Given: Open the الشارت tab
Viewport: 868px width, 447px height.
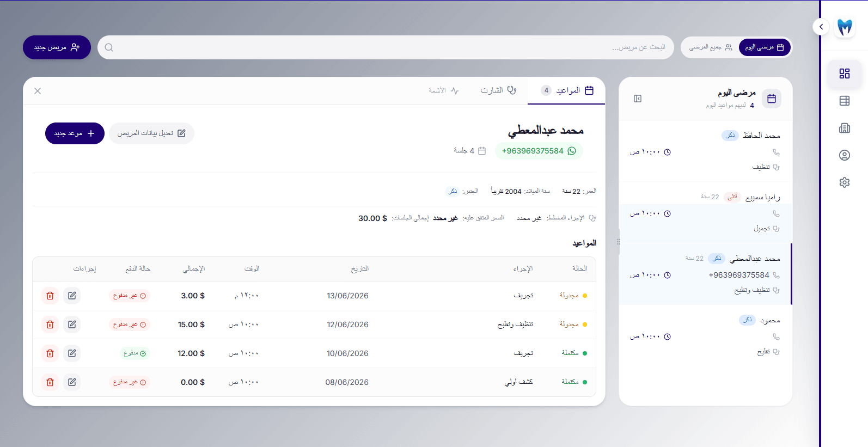Looking at the screenshot, I should click(498, 90).
